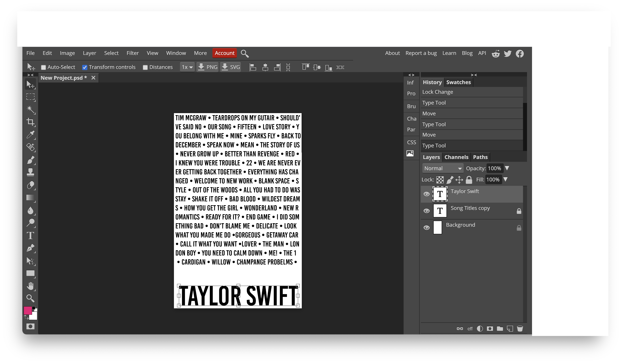Switch to the Channels tab

[x=456, y=157]
